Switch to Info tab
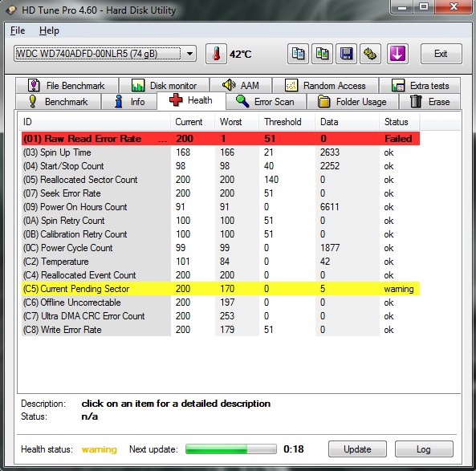Image resolution: width=476 pixels, height=471 pixels. (129, 102)
